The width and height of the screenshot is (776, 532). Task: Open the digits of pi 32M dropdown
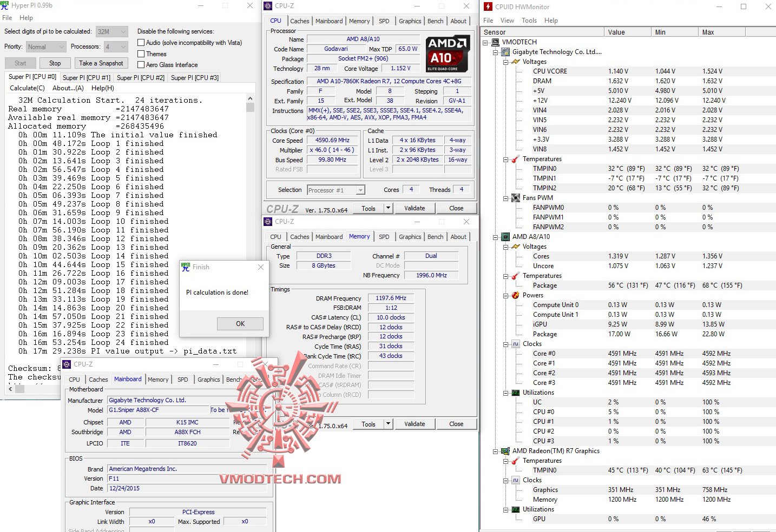tap(112, 31)
